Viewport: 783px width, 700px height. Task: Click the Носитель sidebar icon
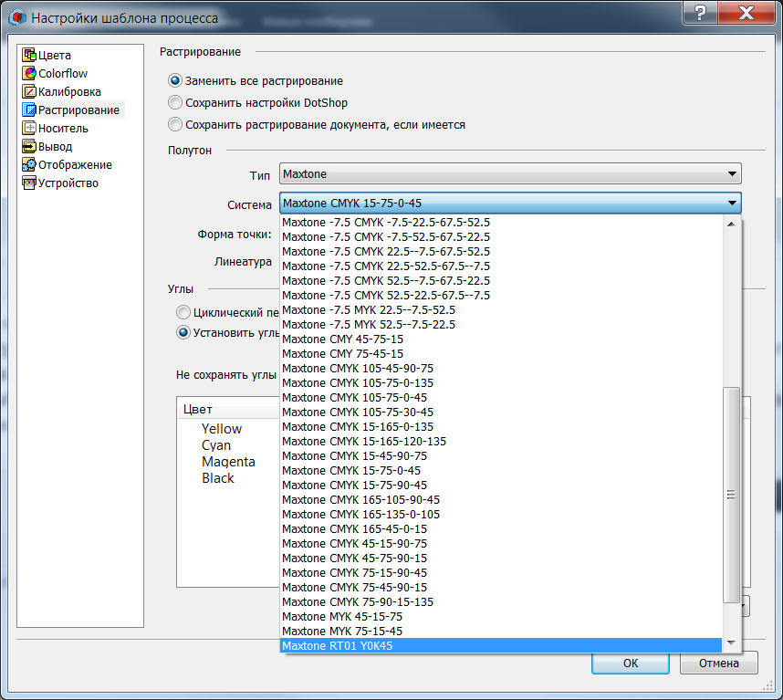(x=29, y=128)
